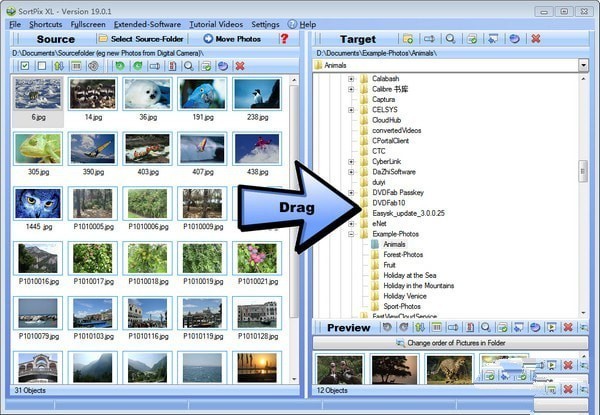Click the invert selection arrows icon in Source

point(58,65)
